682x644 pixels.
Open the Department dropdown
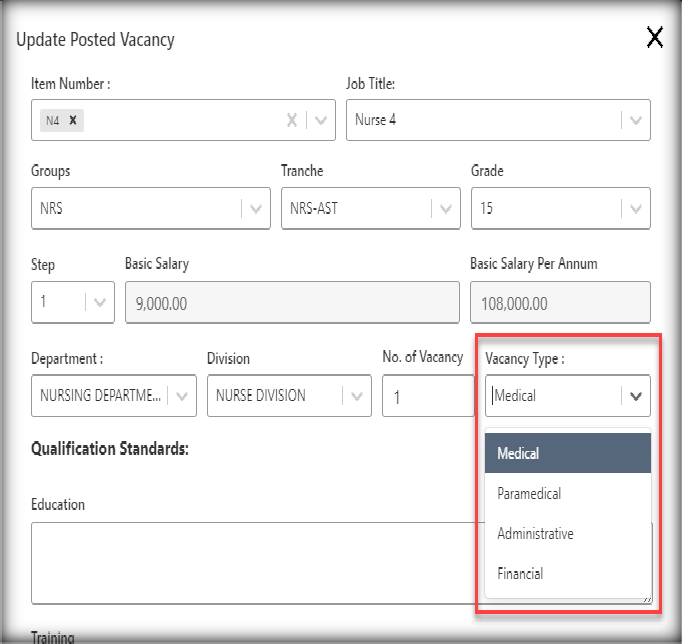[182, 396]
